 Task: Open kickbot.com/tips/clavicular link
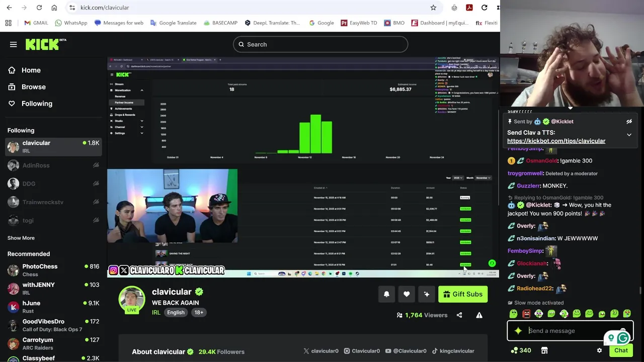click(556, 141)
